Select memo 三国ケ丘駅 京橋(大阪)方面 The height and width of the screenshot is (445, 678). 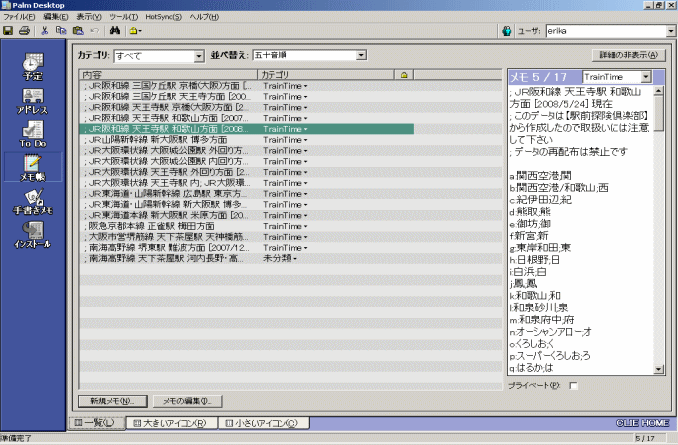click(247, 86)
